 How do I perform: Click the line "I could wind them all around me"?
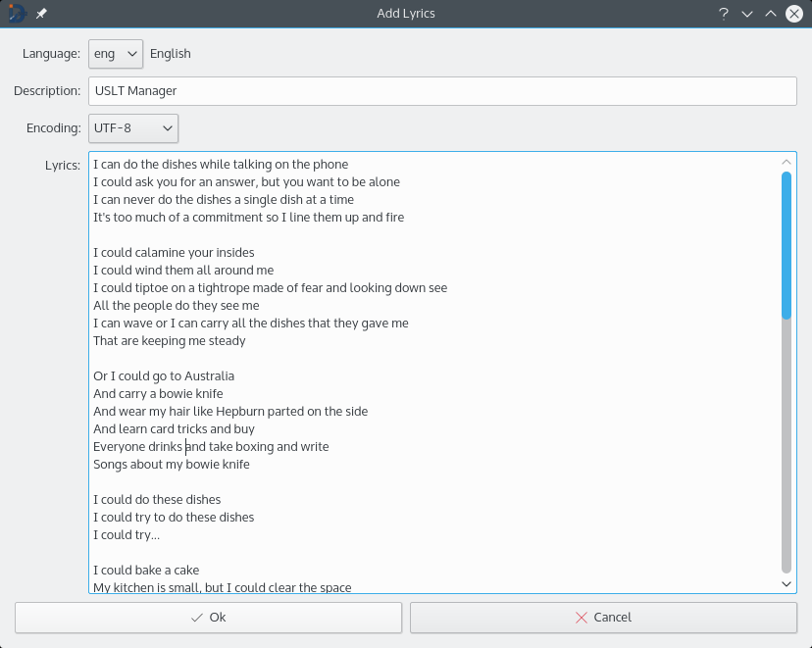pos(183,271)
